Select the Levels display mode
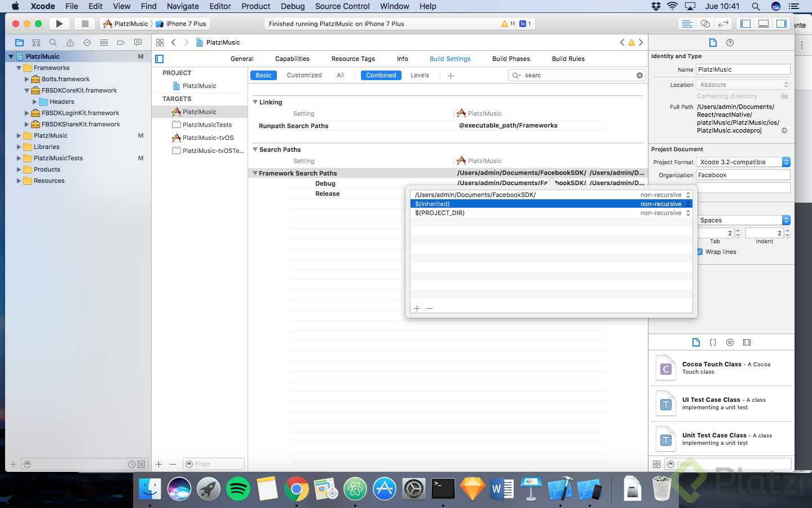 pyautogui.click(x=420, y=75)
